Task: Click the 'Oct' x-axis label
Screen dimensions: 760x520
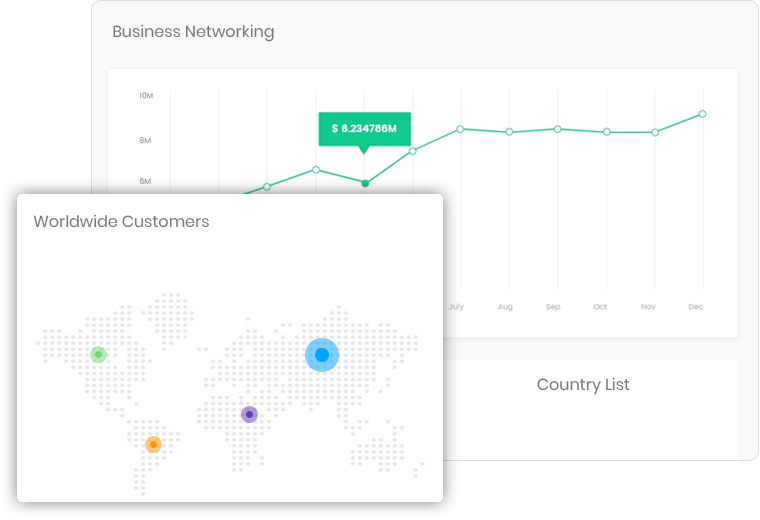Action: coord(600,306)
